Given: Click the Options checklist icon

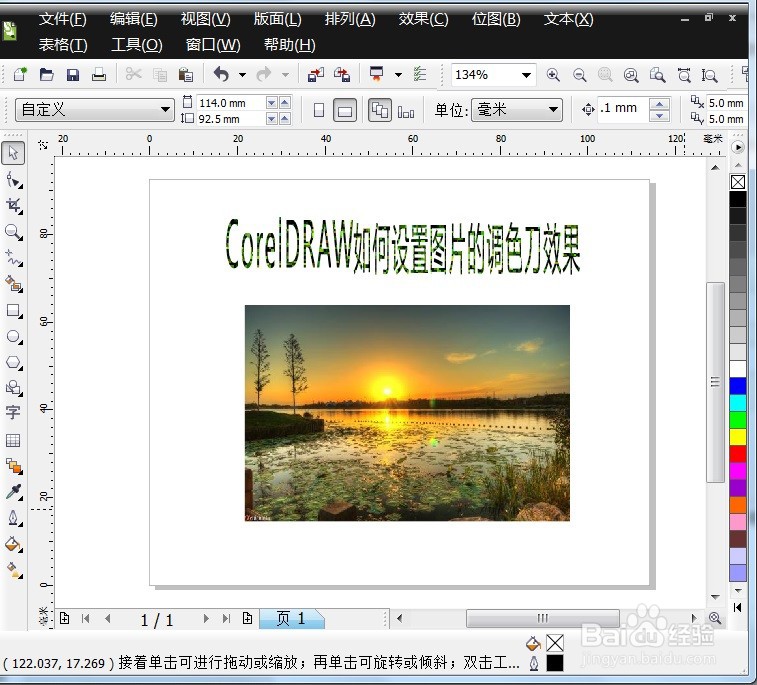Looking at the screenshot, I should point(420,74).
